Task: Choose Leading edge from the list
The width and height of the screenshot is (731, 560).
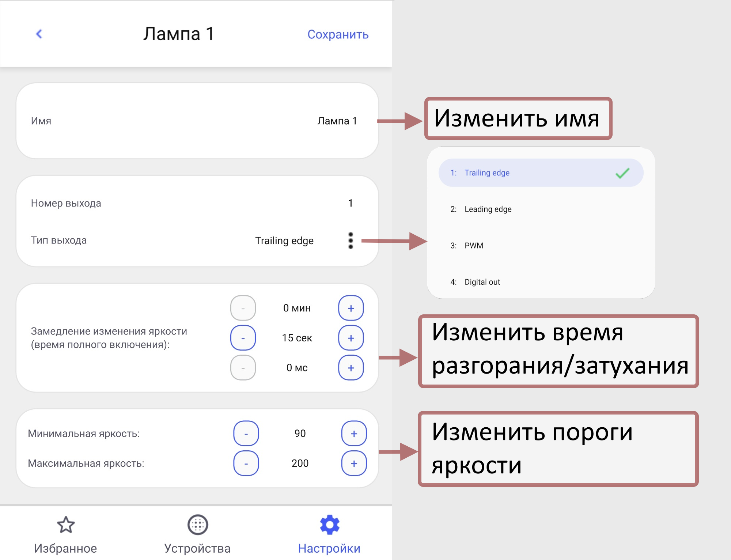Action: (488, 209)
